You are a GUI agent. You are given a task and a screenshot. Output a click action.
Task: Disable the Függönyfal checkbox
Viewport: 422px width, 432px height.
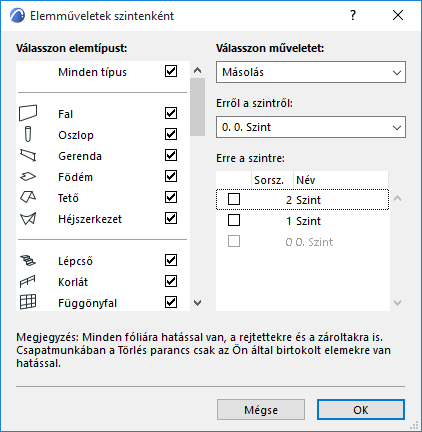pyautogui.click(x=171, y=302)
